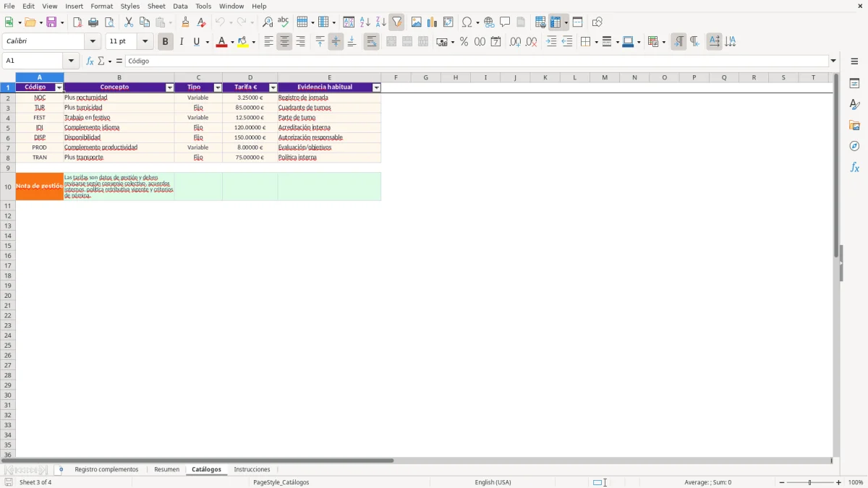Click Export as PDF icon
The height and width of the screenshot is (488, 868).
pyautogui.click(x=77, y=22)
